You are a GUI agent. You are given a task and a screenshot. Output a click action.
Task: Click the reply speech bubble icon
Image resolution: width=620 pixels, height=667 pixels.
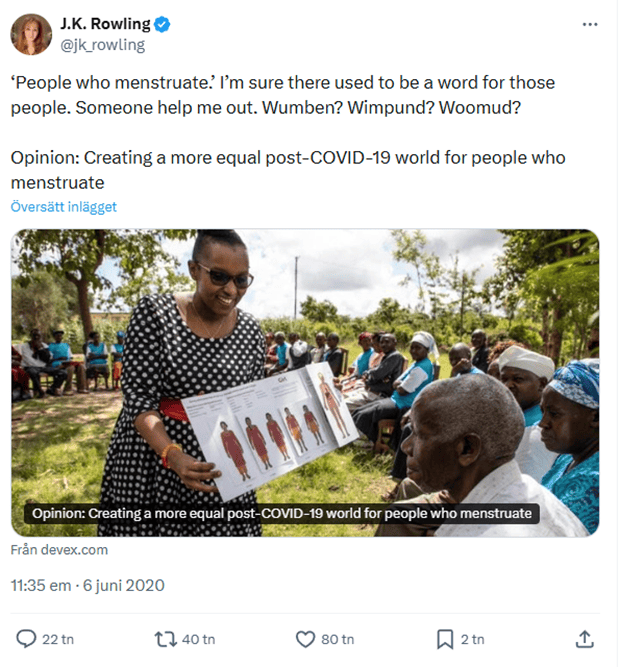click(x=26, y=639)
